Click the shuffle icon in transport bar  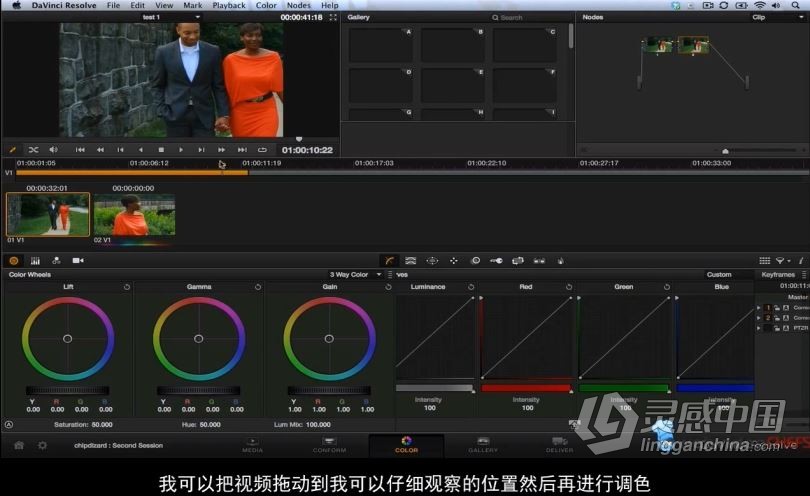[x=34, y=150]
